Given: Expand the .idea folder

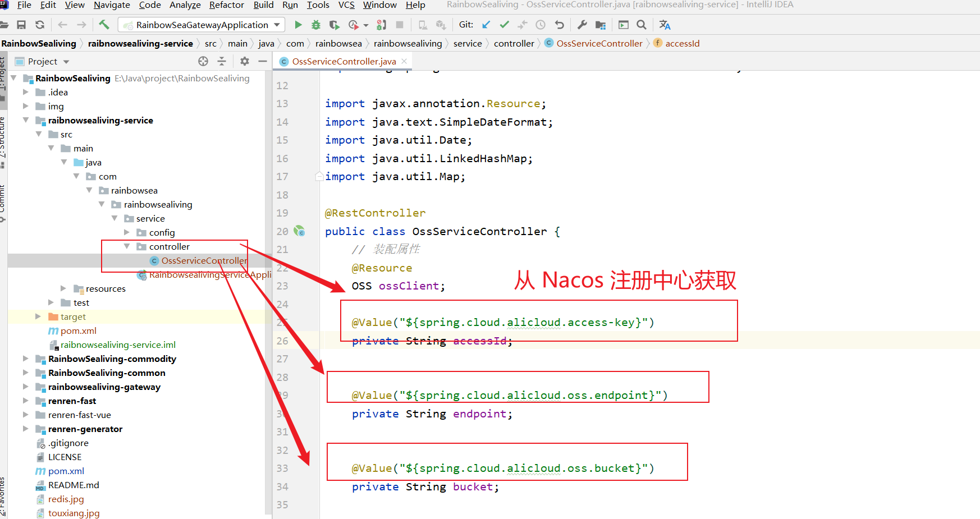Looking at the screenshot, I should point(26,92).
